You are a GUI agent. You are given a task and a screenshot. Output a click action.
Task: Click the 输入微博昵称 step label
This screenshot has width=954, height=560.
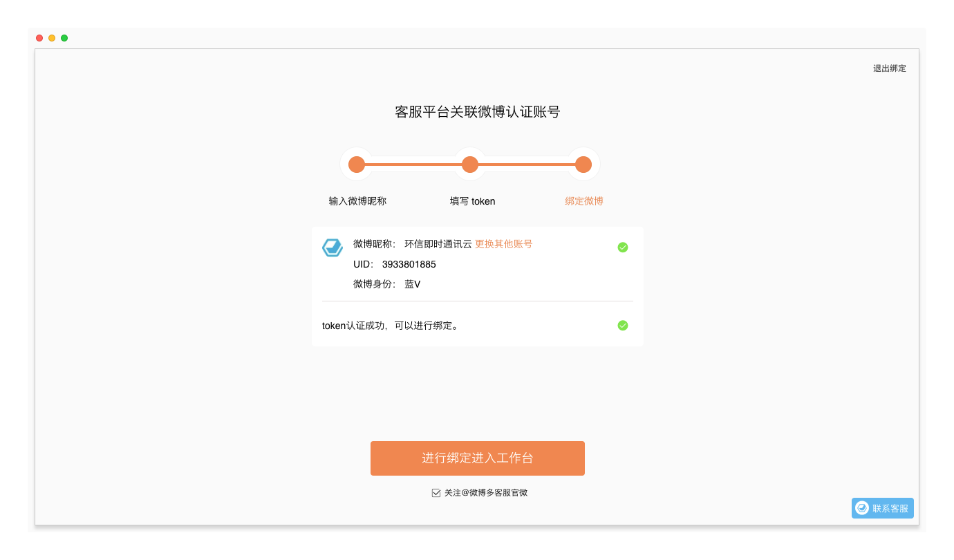(357, 201)
